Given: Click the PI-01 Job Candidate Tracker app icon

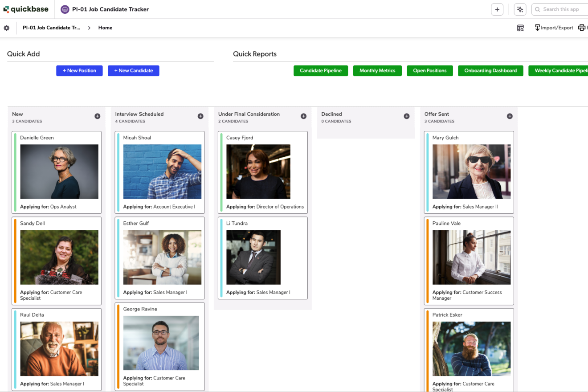Looking at the screenshot, I should click(x=65, y=9).
